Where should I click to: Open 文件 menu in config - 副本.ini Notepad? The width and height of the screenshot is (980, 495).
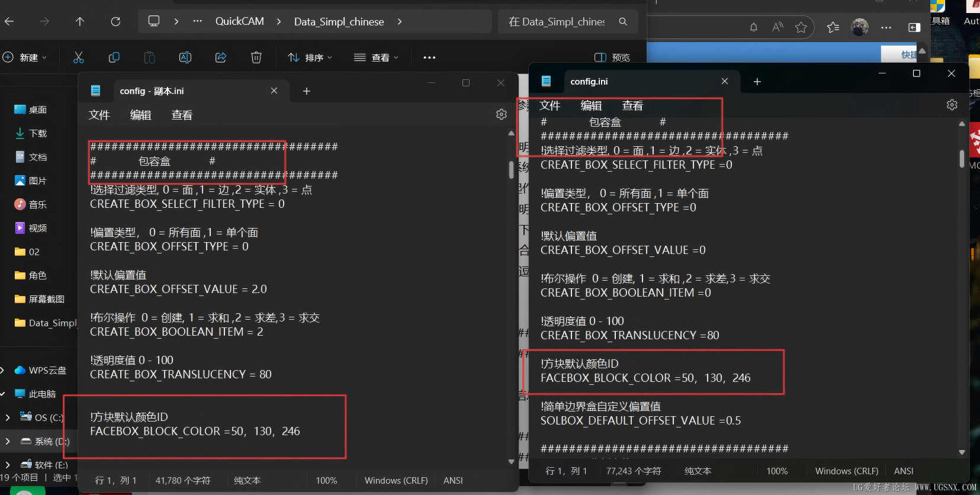[99, 115]
